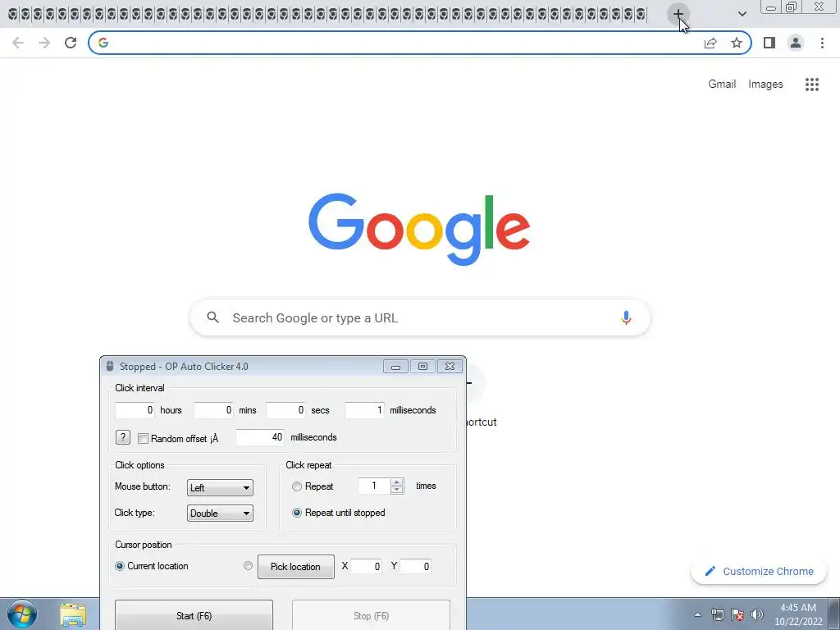Select Current location radio button
Image resolution: width=840 pixels, height=630 pixels.
(120, 566)
